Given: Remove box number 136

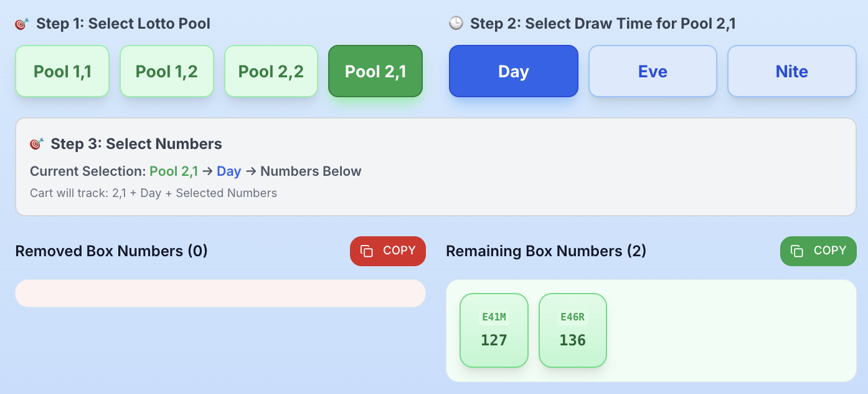Looking at the screenshot, I should 573,330.
